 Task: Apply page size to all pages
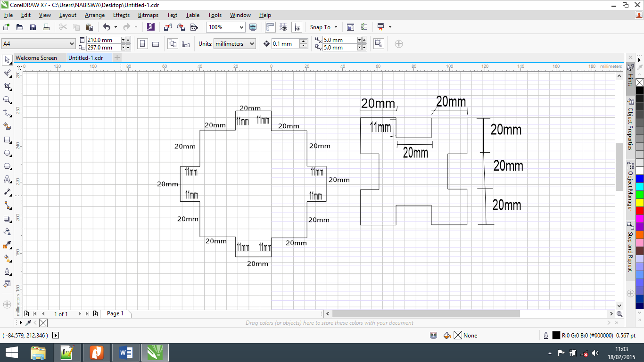(173, 44)
